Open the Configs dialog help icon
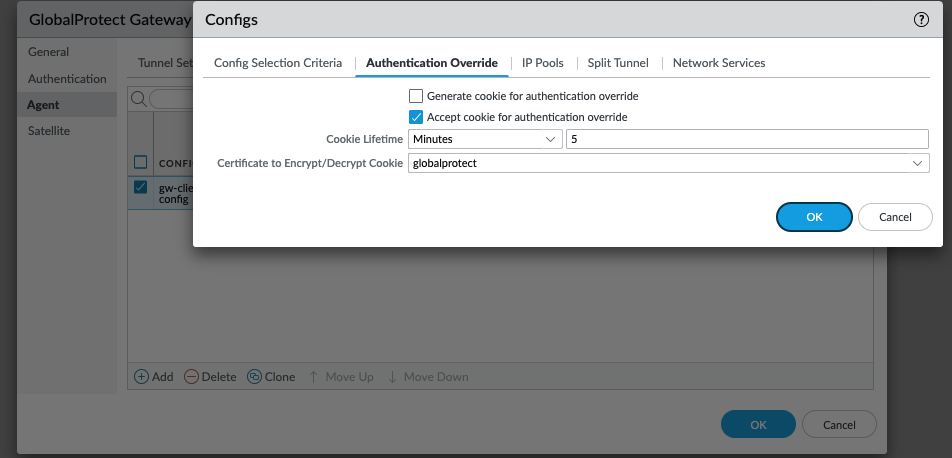The height and width of the screenshot is (458, 952). [921, 19]
